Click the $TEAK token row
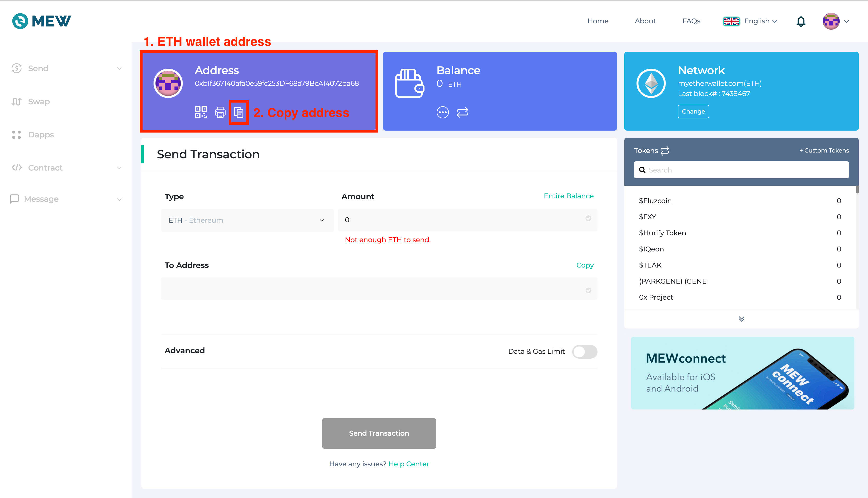Image resolution: width=868 pixels, height=498 pixels. [x=740, y=265]
